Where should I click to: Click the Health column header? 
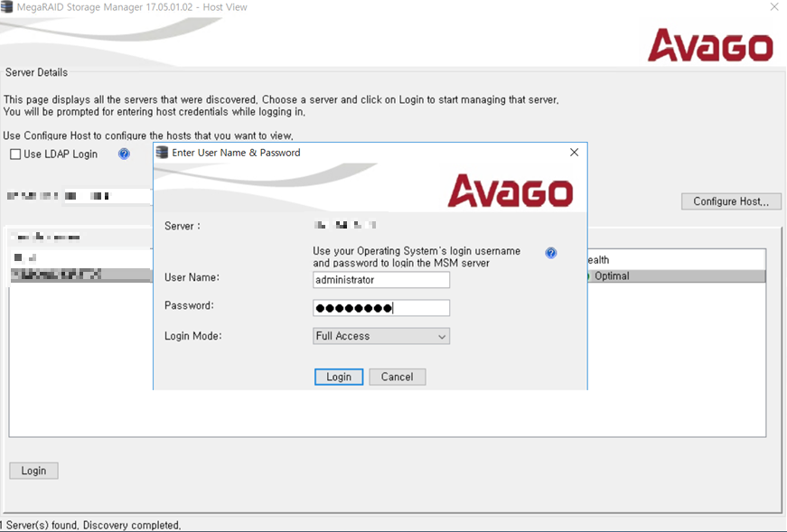[x=676, y=260]
